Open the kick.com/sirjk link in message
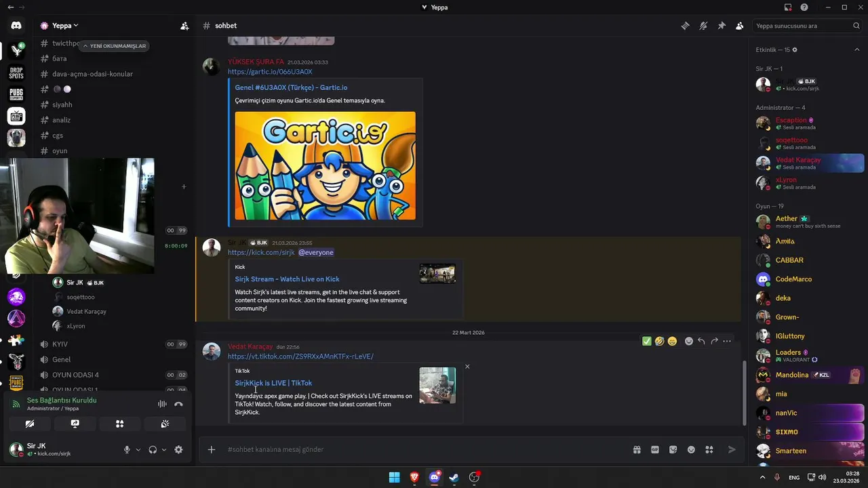Image resolution: width=868 pixels, height=488 pixels. 261,253
